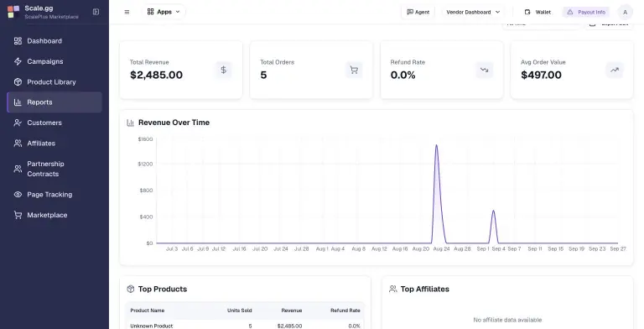The image size is (644, 329).
Task: Click the Top Affiliates people icon
Action: 392,289
